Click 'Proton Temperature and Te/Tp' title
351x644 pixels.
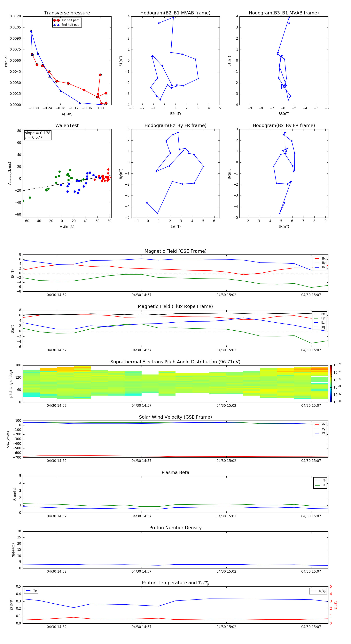tap(175, 583)
